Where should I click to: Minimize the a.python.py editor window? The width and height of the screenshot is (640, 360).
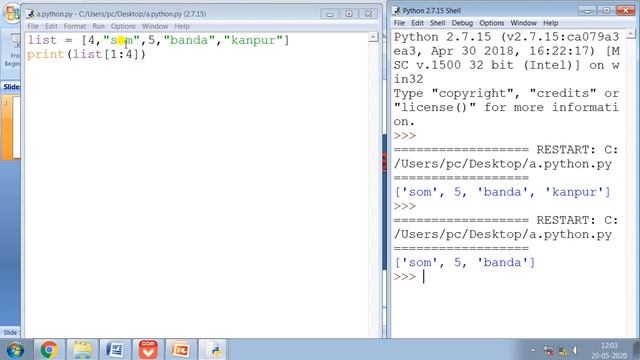coord(329,14)
